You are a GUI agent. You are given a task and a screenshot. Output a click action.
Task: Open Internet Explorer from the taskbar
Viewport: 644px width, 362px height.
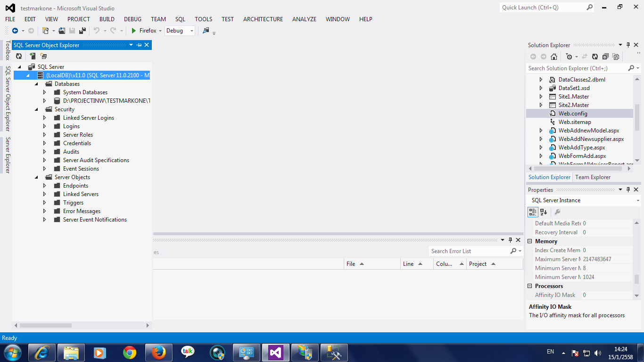pyautogui.click(x=42, y=353)
